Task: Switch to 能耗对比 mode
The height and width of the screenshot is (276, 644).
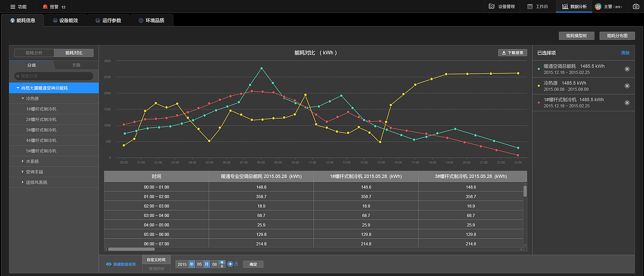Action: [74, 53]
